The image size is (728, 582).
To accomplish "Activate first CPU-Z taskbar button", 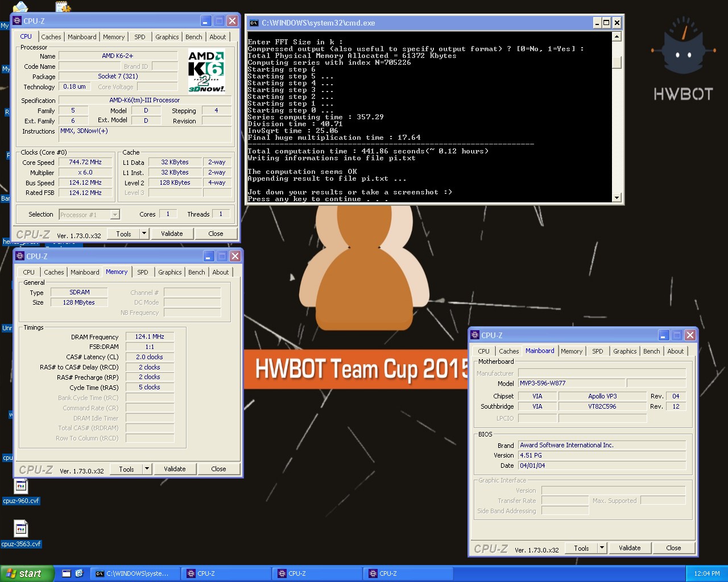I will point(226,573).
